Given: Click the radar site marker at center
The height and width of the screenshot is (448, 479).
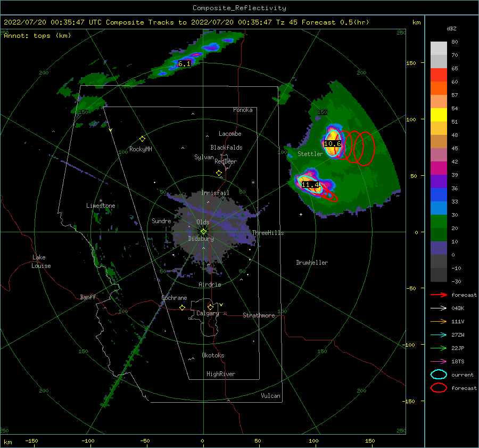Looking at the screenshot, I should point(203,232).
